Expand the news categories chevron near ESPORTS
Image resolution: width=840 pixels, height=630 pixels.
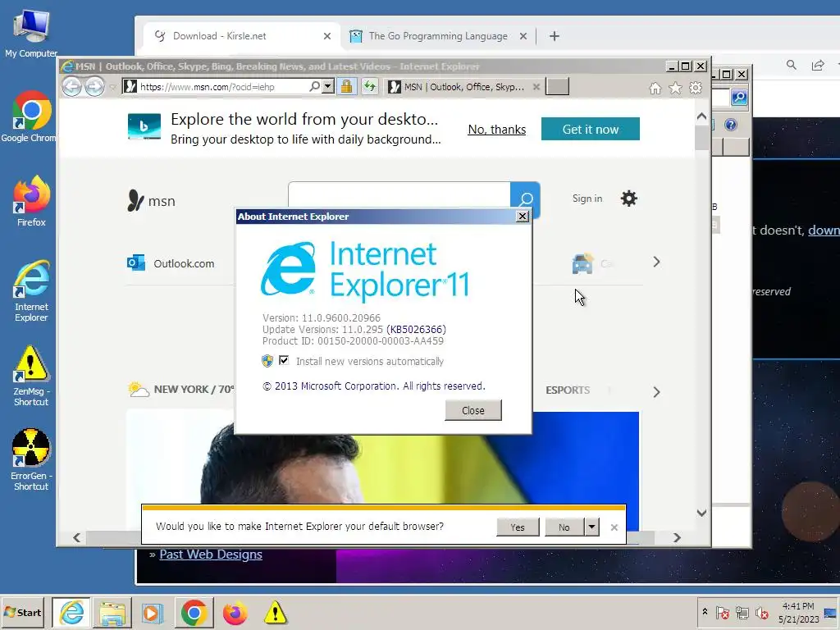click(x=657, y=392)
